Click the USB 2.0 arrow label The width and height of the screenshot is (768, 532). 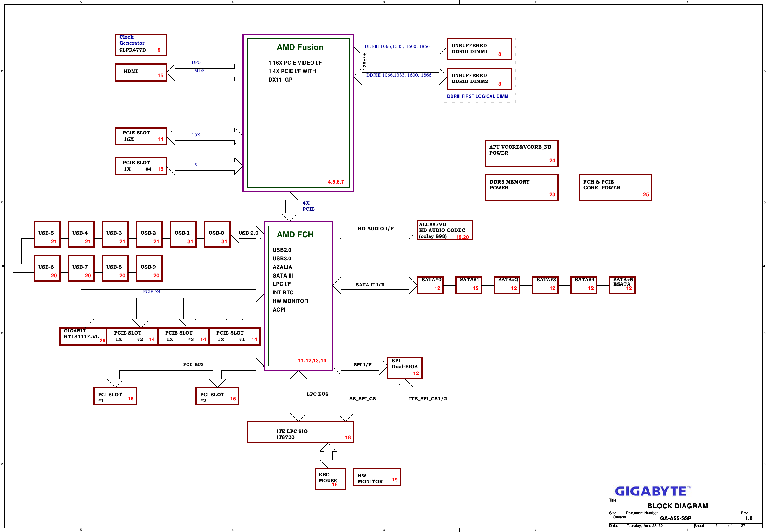248,233
